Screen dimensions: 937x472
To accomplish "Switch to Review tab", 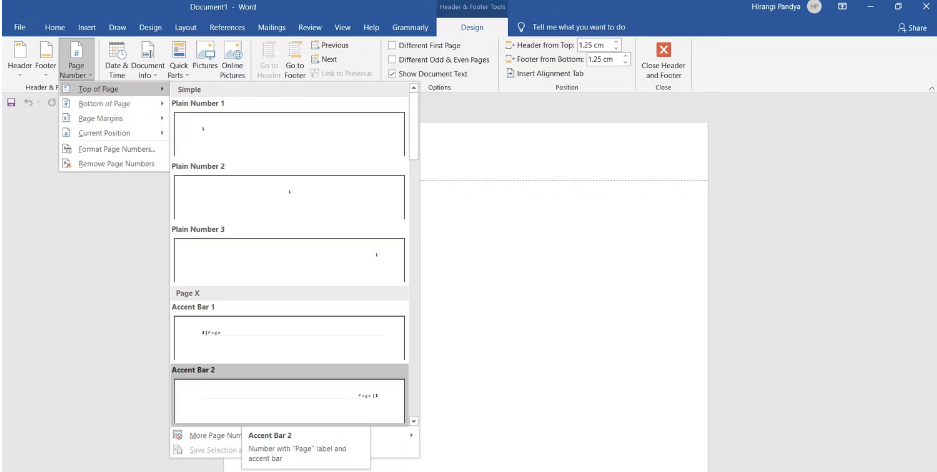I will [310, 27].
